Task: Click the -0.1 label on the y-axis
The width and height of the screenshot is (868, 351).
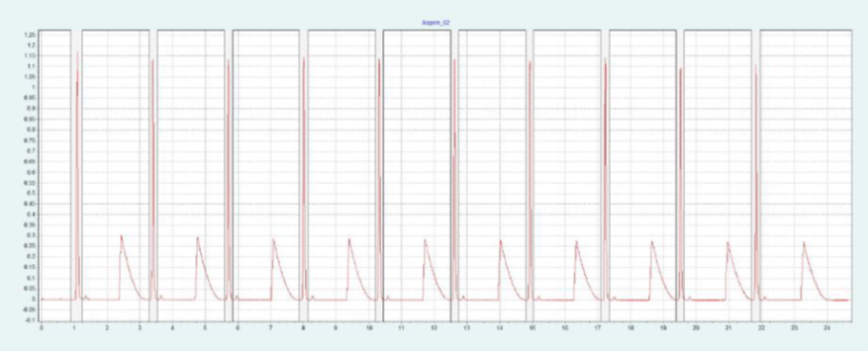Action: 30,320
